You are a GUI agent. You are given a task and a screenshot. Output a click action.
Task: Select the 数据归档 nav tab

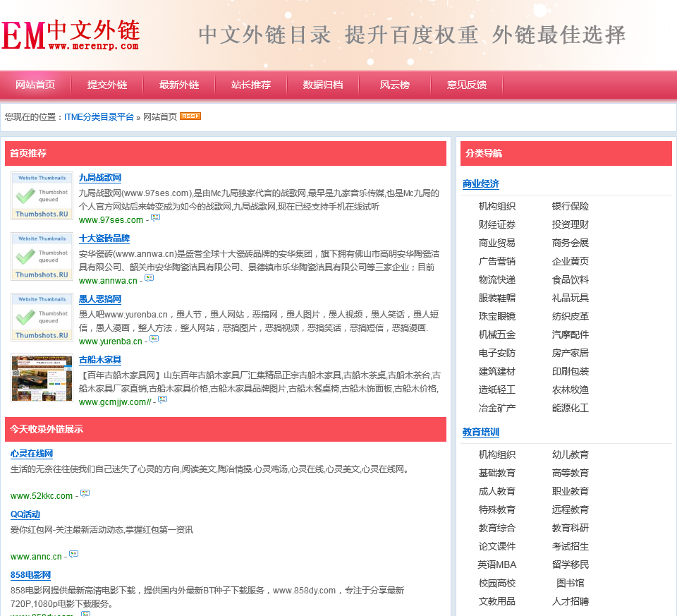(x=323, y=85)
